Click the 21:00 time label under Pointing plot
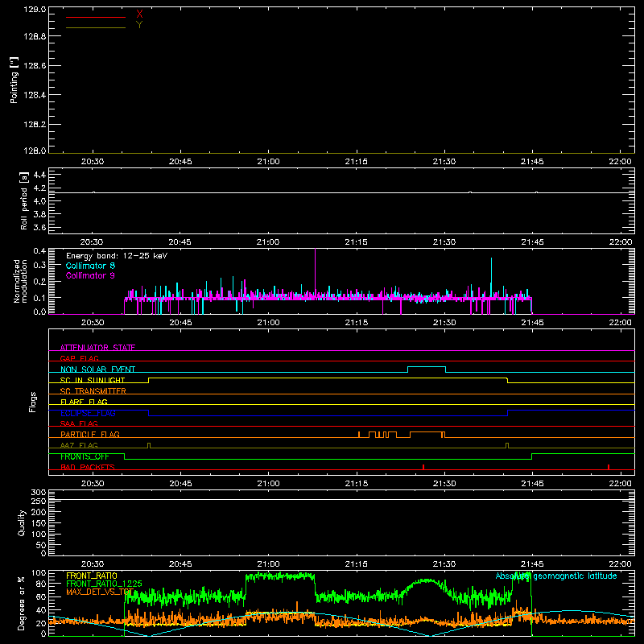644x644 pixels. tap(269, 162)
